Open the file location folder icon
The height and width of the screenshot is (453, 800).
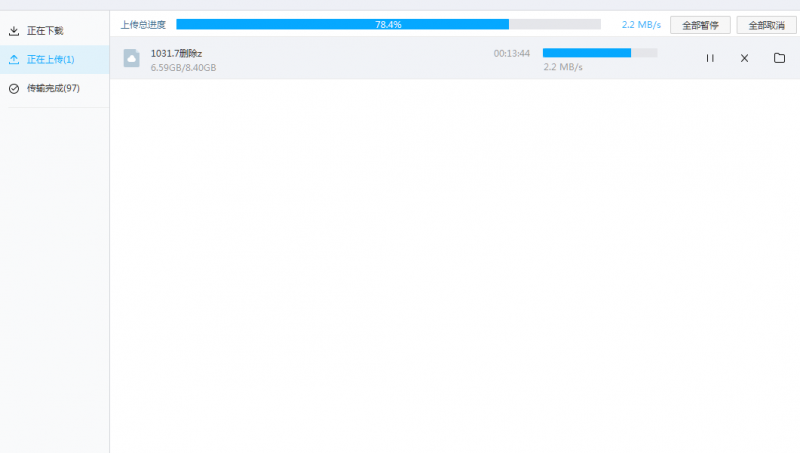click(x=779, y=58)
